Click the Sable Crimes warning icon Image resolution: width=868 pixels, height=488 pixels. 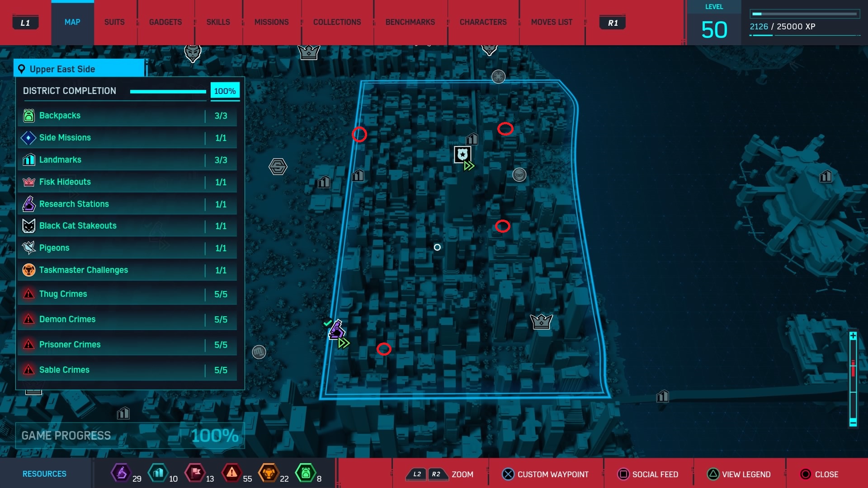coord(28,370)
